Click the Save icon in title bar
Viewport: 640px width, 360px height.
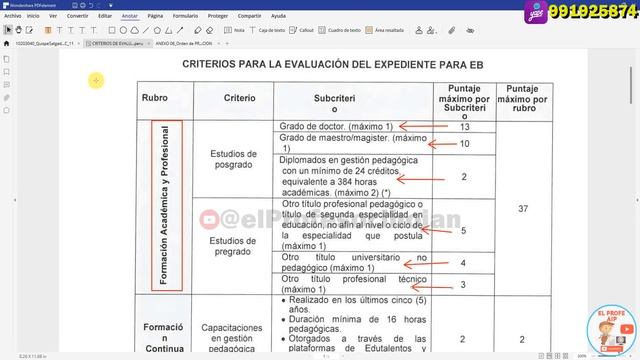pyautogui.click(x=75, y=5)
